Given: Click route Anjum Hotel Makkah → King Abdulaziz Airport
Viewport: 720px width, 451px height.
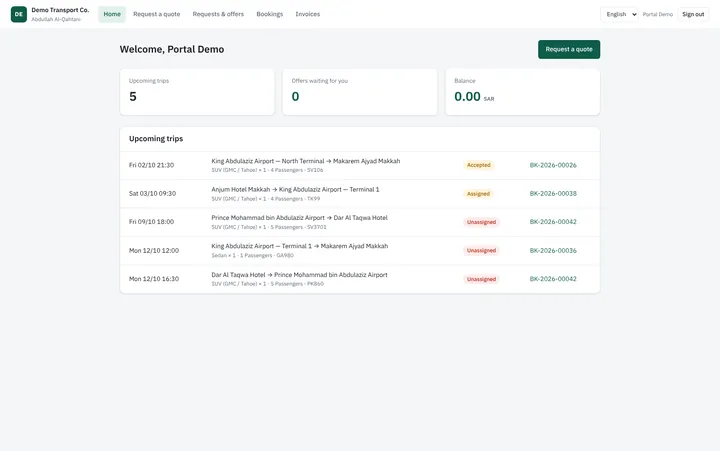Looking at the screenshot, I should pyautogui.click(x=295, y=189).
